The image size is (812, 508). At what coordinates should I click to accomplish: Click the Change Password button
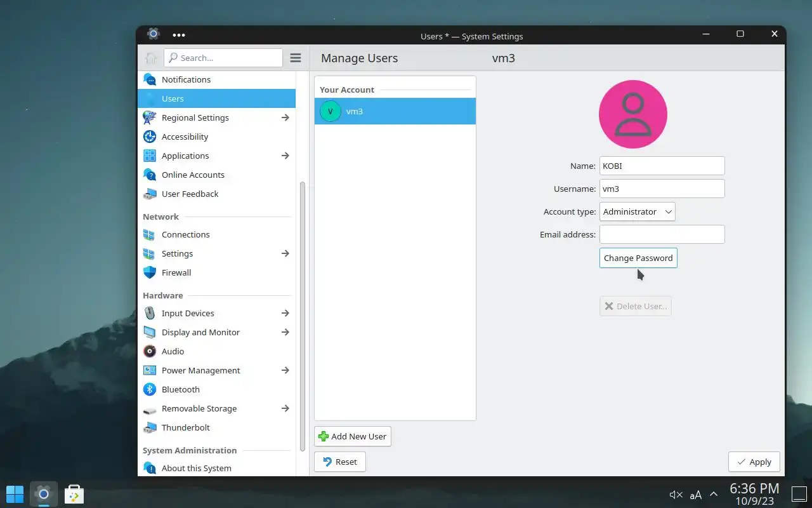coord(638,258)
